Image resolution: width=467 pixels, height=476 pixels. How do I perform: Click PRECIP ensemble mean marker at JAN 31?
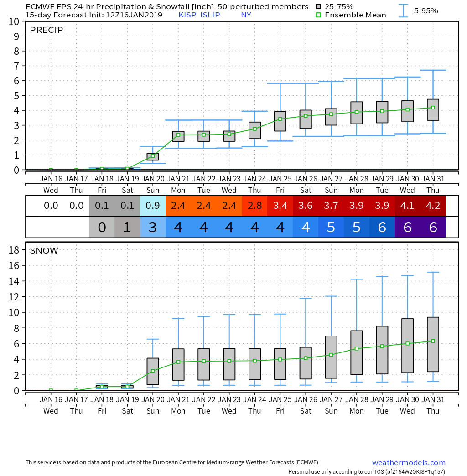click(x=433, y=108)
